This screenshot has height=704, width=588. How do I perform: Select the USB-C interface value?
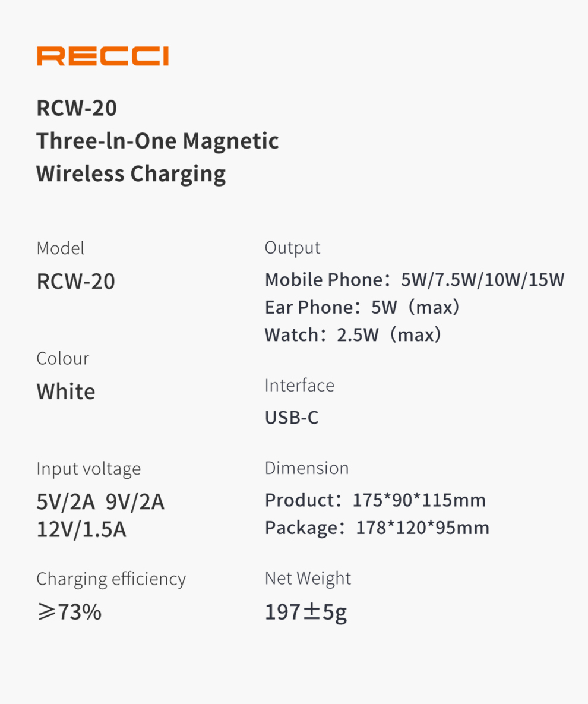point(292,418)
